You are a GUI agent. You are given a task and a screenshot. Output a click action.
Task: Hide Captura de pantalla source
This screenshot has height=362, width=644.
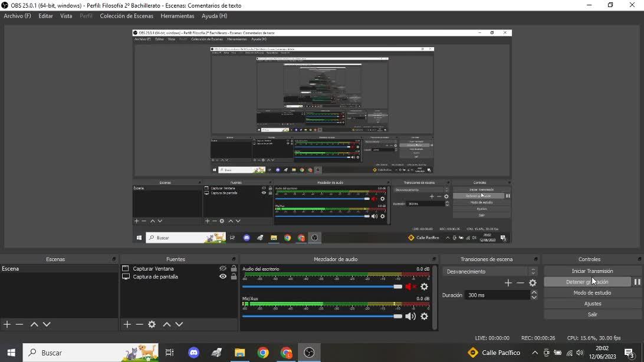pos(222,277)
